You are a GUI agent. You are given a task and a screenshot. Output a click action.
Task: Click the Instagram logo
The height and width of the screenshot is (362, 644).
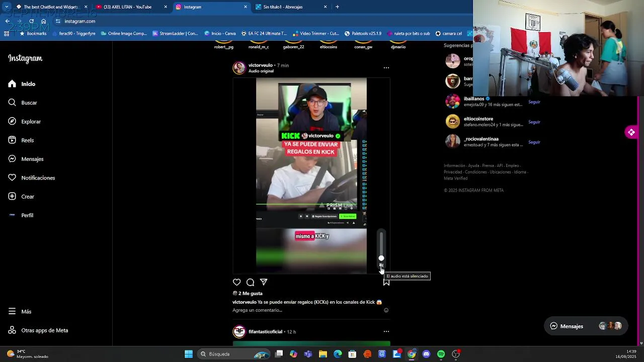coord(25,58)
